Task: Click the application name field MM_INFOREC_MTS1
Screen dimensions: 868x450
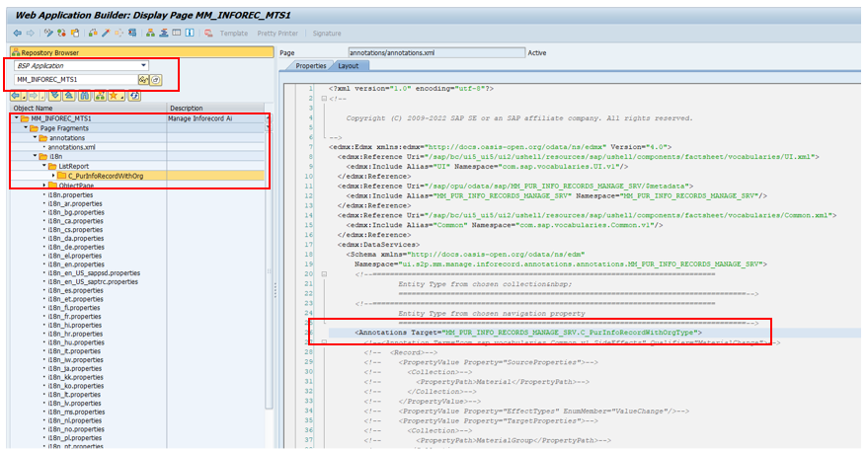Action: point(76,80)
